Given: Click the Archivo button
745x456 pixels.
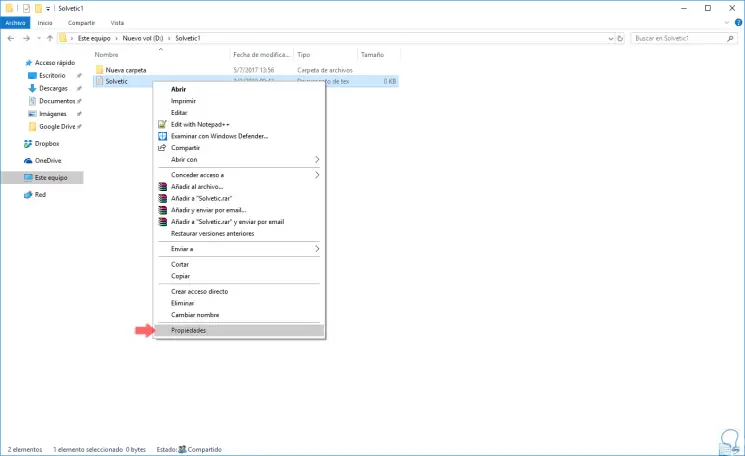Looking at the screenshot, I should (x=16, y=22).
